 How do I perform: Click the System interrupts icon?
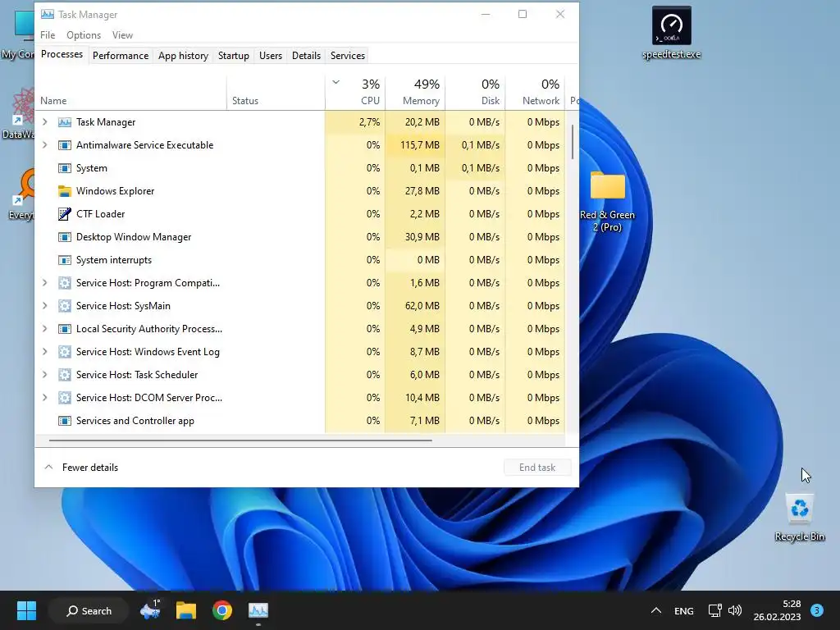click(x=64, y=260)
